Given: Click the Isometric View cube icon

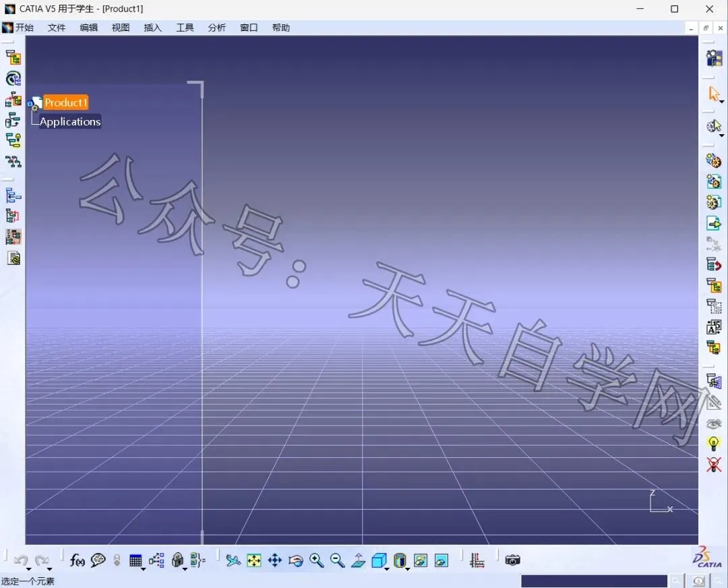Looking at the screenshot, I should point(379,560).
